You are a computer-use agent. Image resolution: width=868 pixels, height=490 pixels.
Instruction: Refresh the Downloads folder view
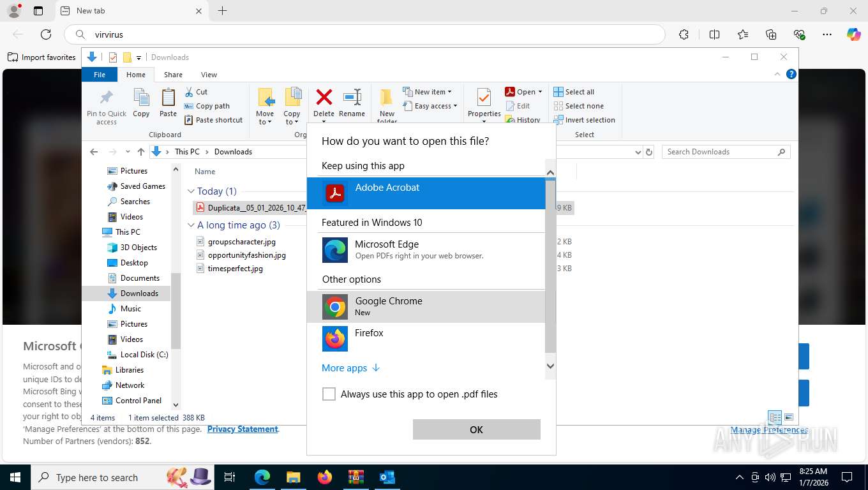tap(649, 152)
